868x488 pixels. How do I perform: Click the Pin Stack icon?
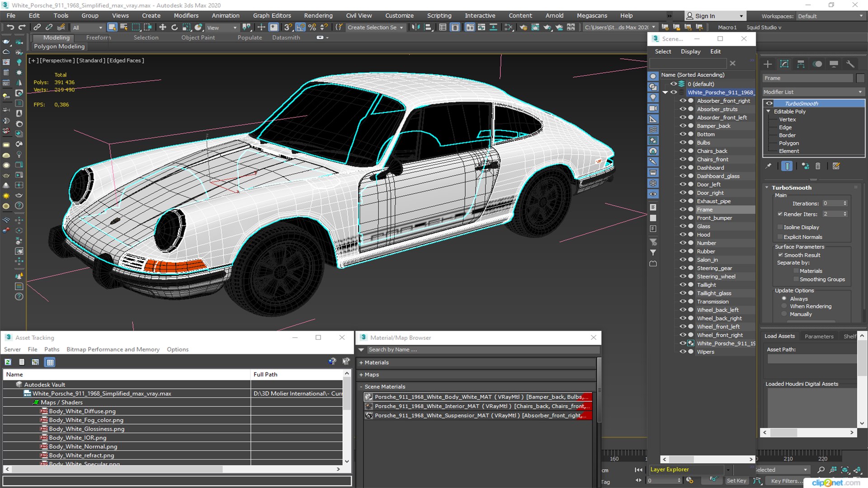point(769,166)
